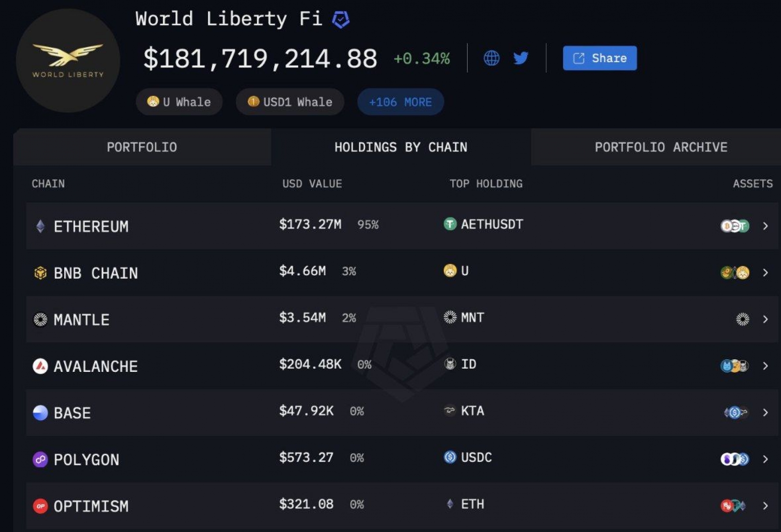Select the USD1 Whale tag
Viewport: 781px width, 532px height.
point(290,102)
